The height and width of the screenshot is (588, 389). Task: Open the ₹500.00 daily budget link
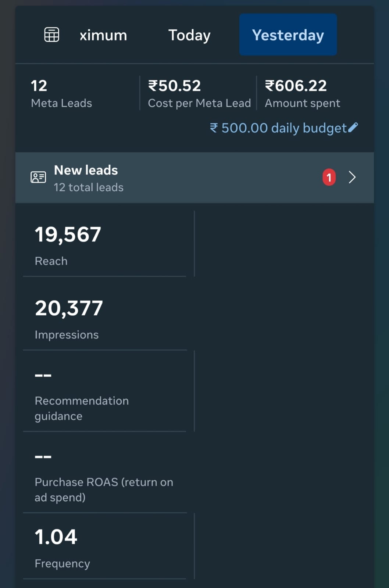pyautogui.click(x=278, y=128)
